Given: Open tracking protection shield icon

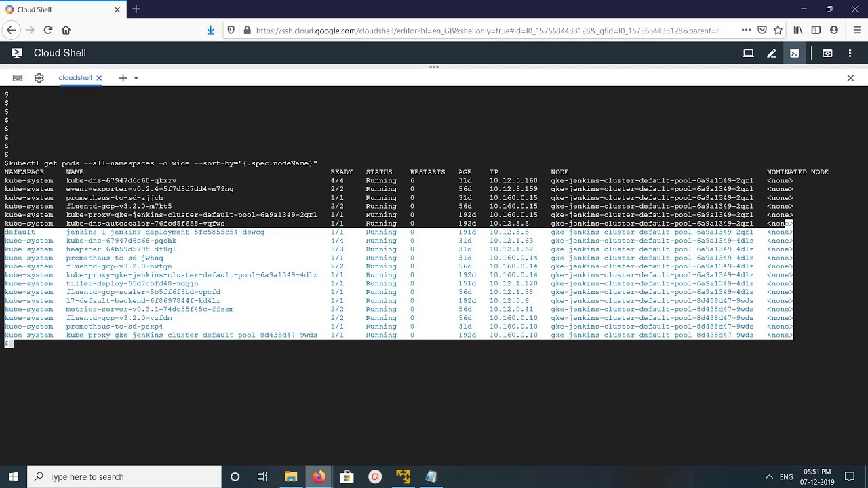Looking at the screenshot, I should click(x=231, y=30).
